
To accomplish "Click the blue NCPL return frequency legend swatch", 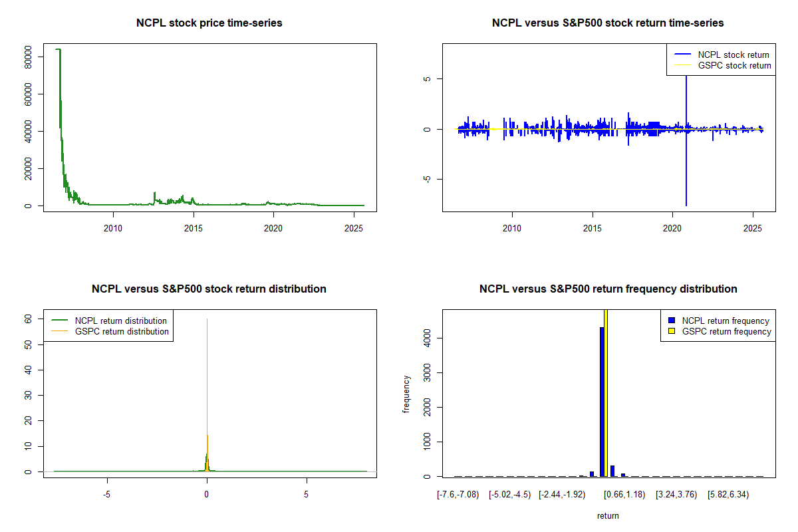I will click(x=672, y=321).
